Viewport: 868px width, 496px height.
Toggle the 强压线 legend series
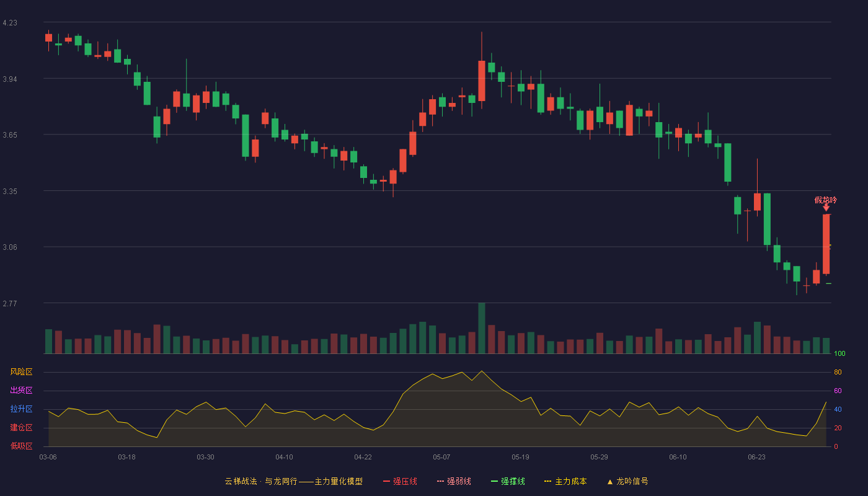400,481
